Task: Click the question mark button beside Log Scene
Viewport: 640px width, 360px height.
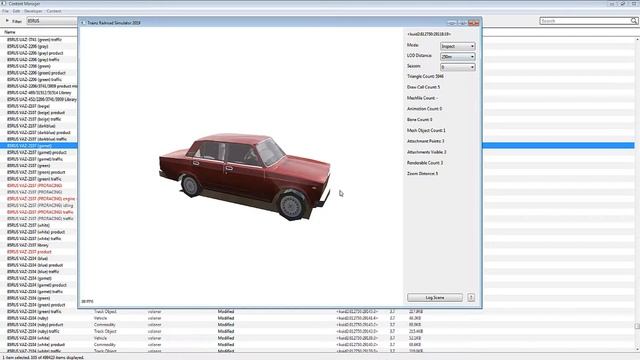Action: (x=471, y=298)
